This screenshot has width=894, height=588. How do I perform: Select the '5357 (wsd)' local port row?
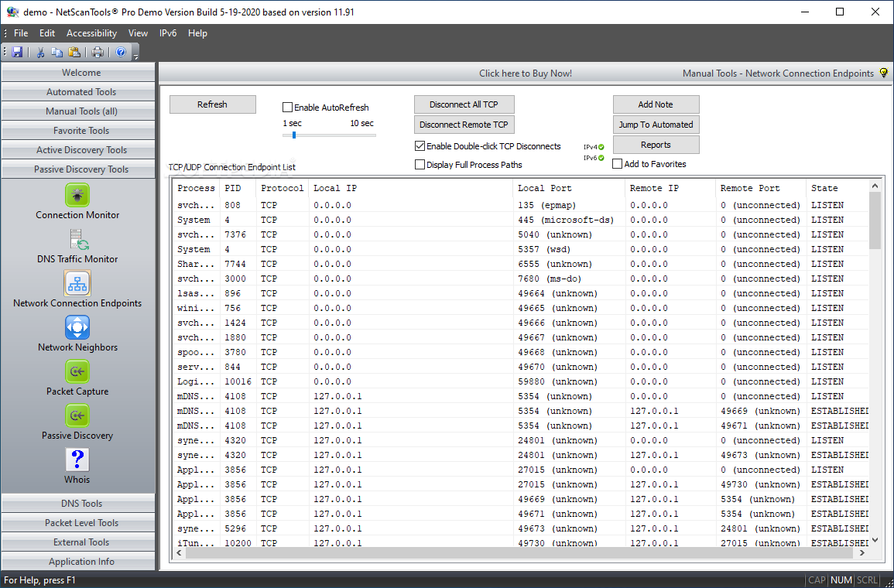point(521,249)
